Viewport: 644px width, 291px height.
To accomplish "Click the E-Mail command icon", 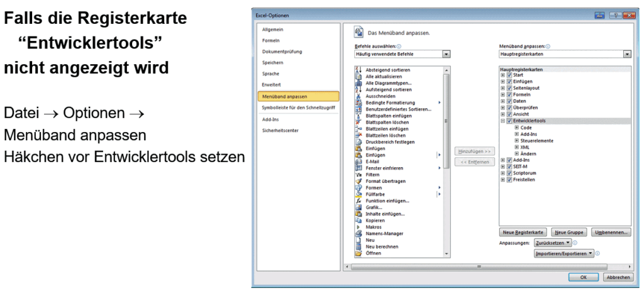I will coord(358,162).
